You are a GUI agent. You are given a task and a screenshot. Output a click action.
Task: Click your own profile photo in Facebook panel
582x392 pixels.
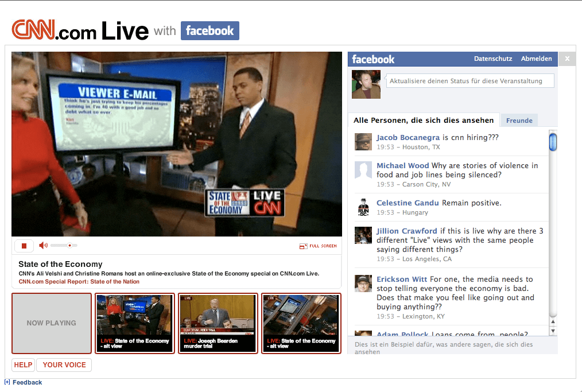coord(366,84)
